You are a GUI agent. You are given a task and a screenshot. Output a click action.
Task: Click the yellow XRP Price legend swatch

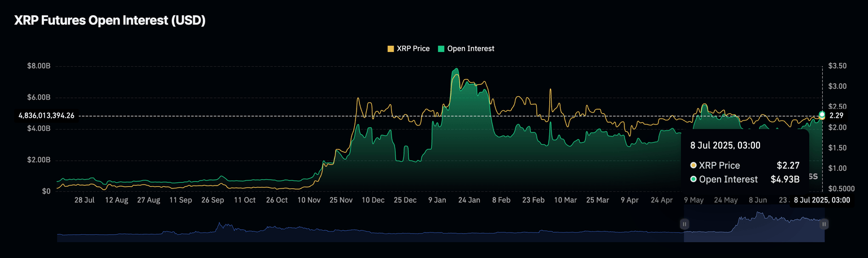[x=390, y=49]
